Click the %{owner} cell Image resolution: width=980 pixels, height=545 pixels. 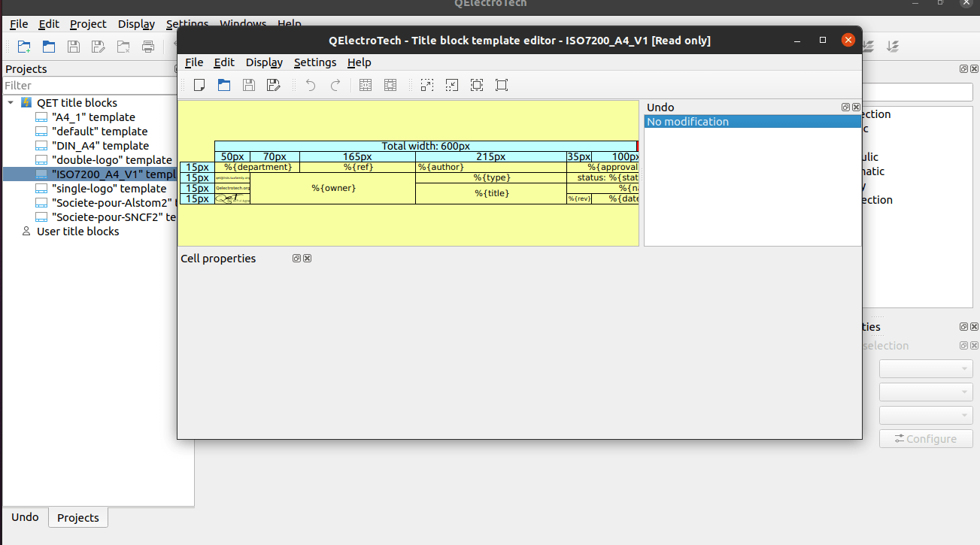click(x=333, y=188)
